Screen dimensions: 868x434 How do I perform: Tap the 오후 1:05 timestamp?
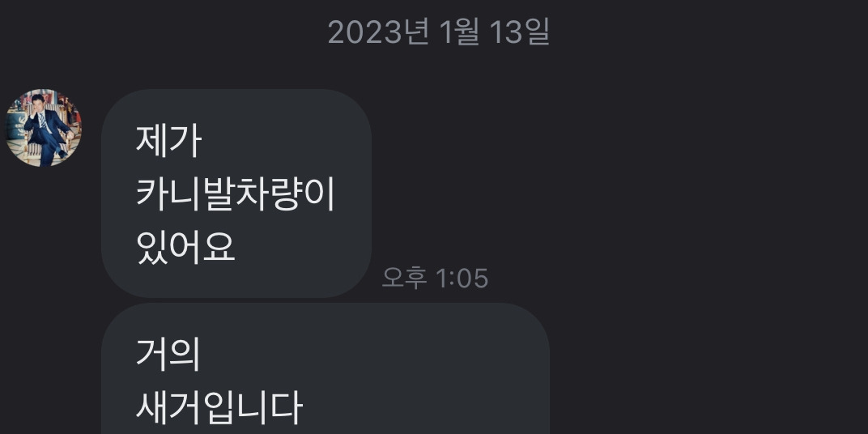pyautogui.click(x=435, y=278)
